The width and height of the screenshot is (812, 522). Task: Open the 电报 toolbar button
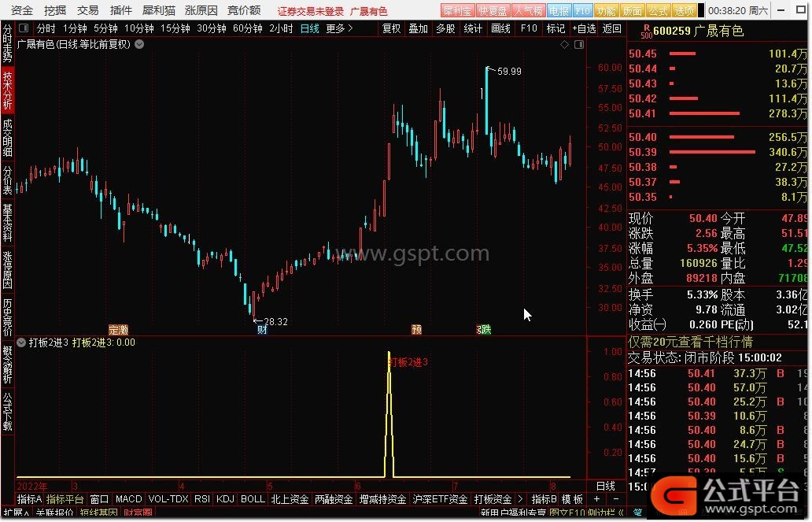[559, 10]
